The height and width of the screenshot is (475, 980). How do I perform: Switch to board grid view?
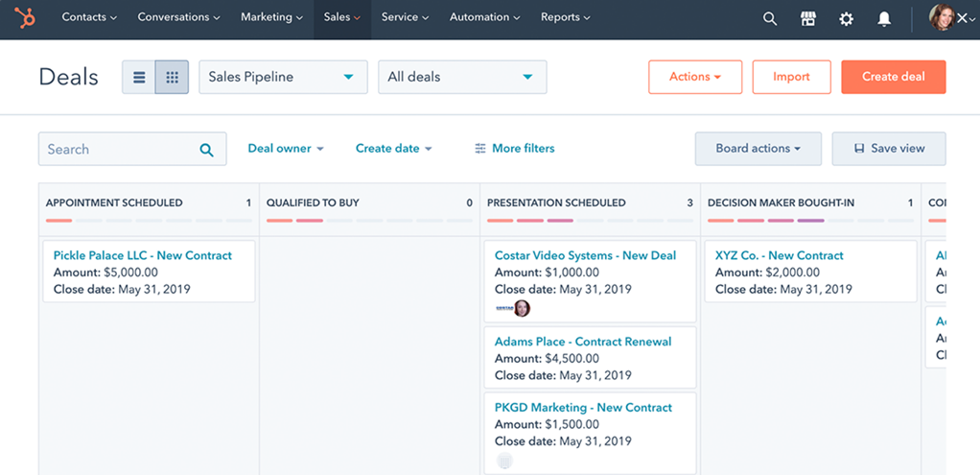(x=172, y=78)
